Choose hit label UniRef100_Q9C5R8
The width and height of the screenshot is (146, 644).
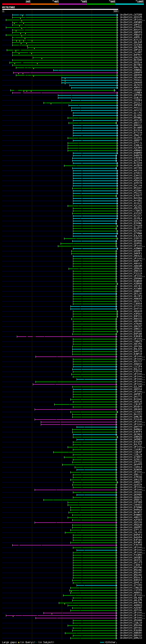click(131, 47)
